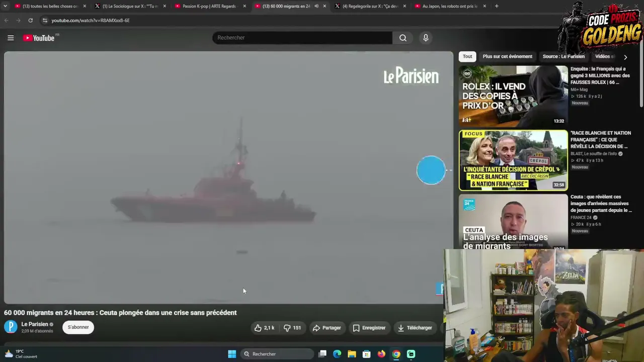
Task: Click the Le Parisien watermark in the video
Action: point(411,76)
